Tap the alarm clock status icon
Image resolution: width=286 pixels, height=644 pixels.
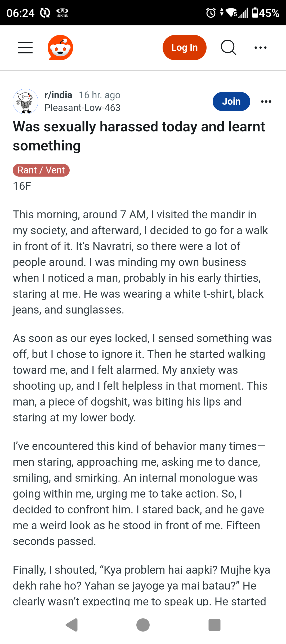[211, 13]
